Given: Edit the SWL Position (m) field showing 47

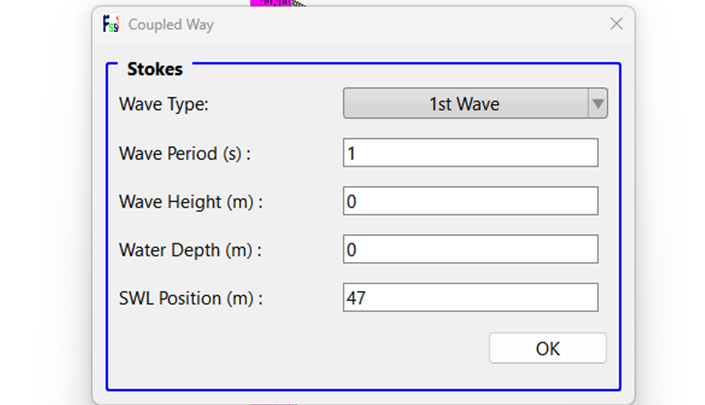Looking at the screenshot, I should coord(470,297).
